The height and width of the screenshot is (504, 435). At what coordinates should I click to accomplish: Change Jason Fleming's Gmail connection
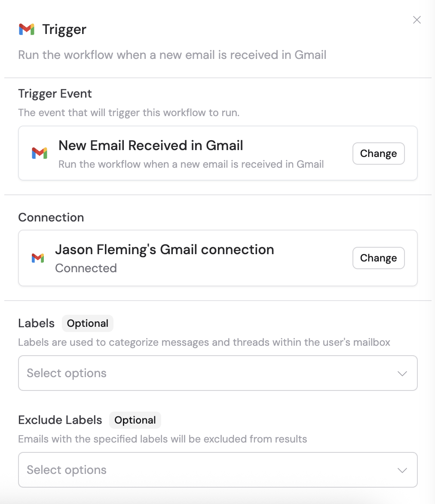pyautogui.click(x=378, y=258)
